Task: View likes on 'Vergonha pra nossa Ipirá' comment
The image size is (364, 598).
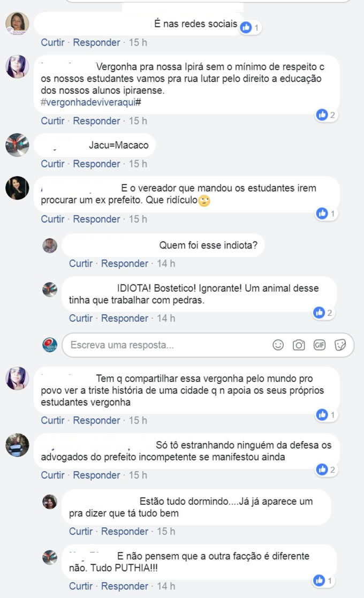Action: (x=326, y=115)
